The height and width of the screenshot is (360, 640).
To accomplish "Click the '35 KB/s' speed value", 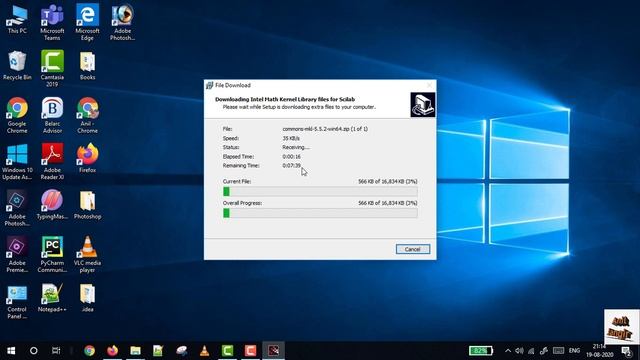I will coord(291,138).
